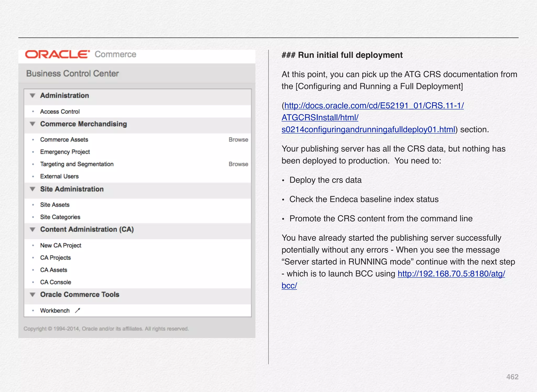Open Site Categories

click(60, 217)
